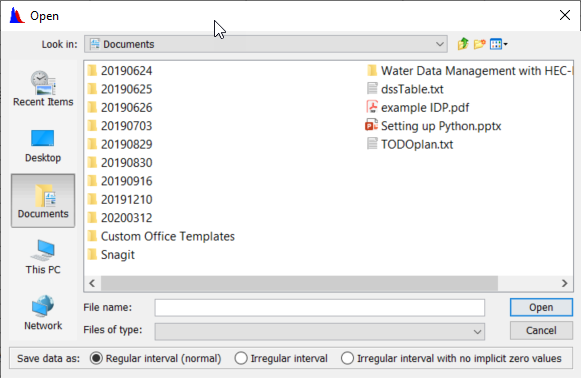Expand Files of type dropdown
Screen dimensions: 581x378
coord(477,332)
